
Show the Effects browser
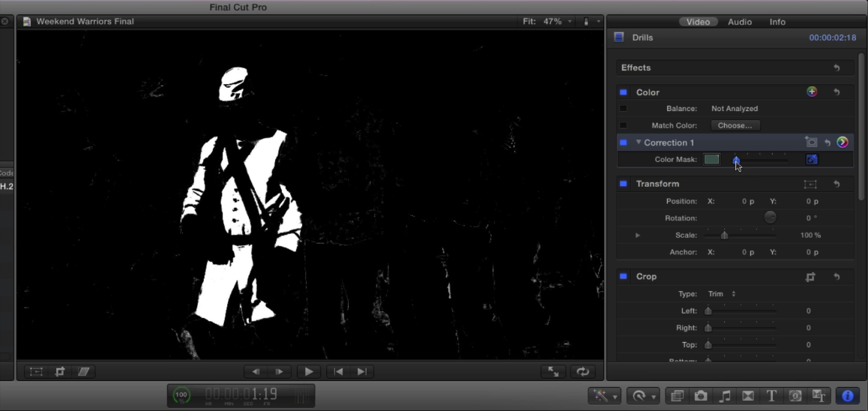[x=677, y=396]
